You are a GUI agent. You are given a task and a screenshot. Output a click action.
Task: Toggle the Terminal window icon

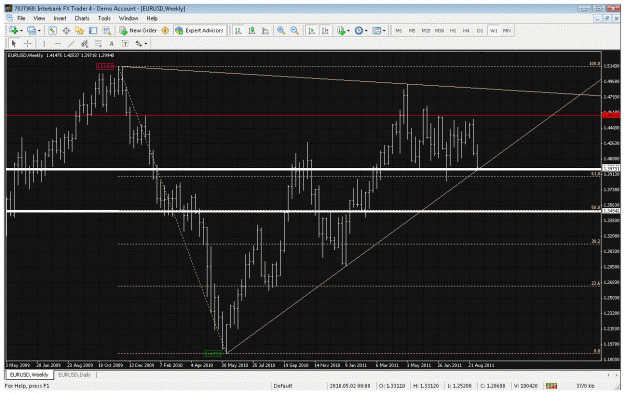pos(93,31)
